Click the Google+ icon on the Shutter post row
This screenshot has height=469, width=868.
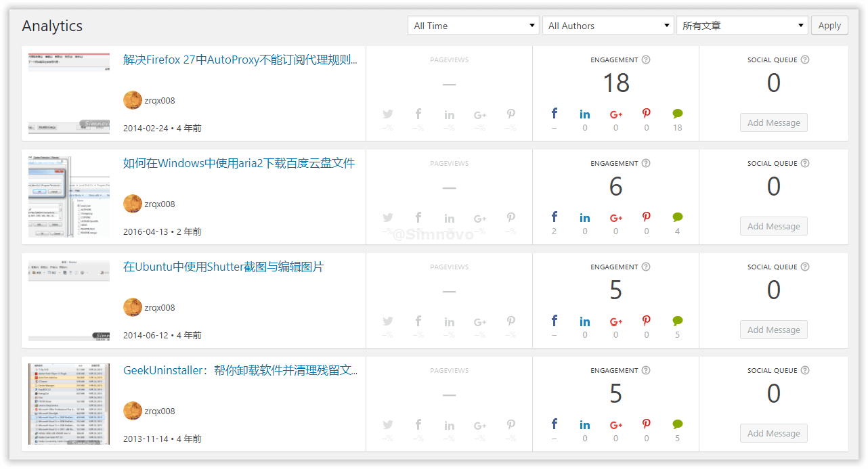click(x=615, y=320)
